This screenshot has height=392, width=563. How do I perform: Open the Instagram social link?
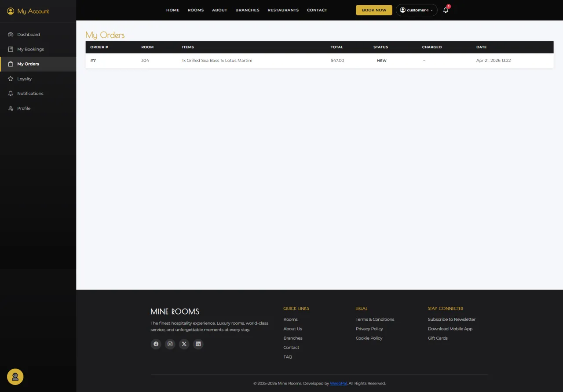click(x=170, y=344)
